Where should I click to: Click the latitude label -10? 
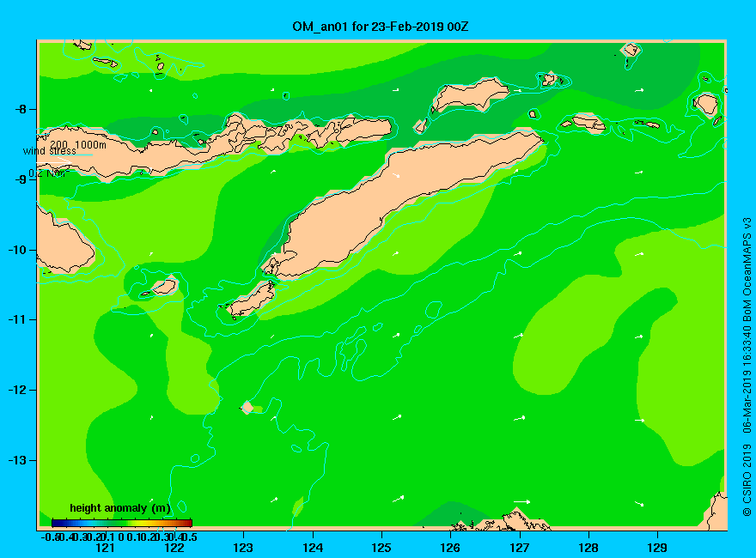[18, 250]
